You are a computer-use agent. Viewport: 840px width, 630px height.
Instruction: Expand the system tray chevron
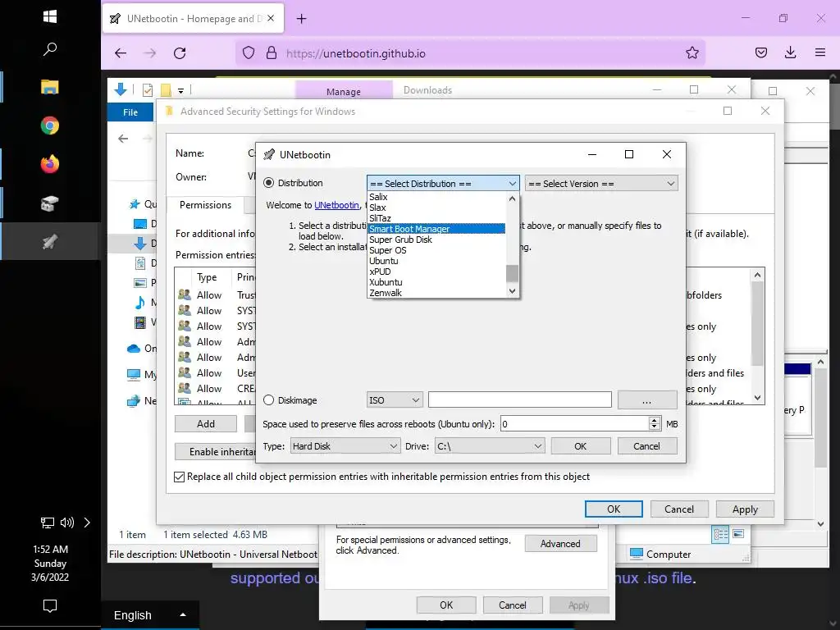(87, 523)
